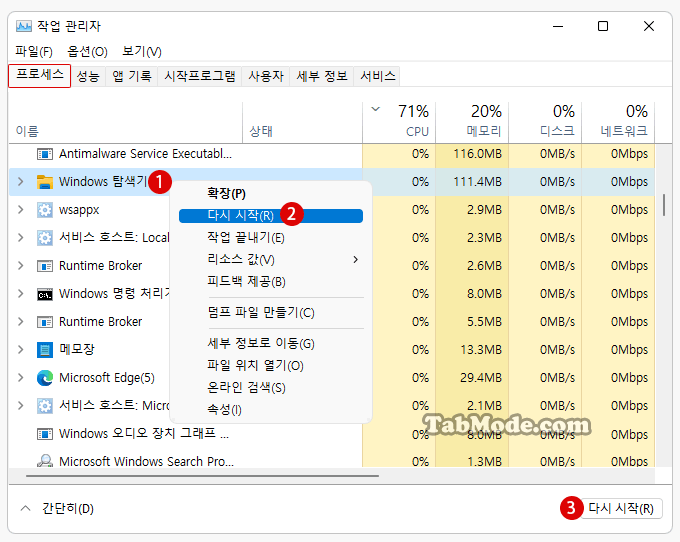The width and height of the screenshot is (680, 542).
Task: Click the Microsoft Windows Search Pro icon
Action: 45,460
